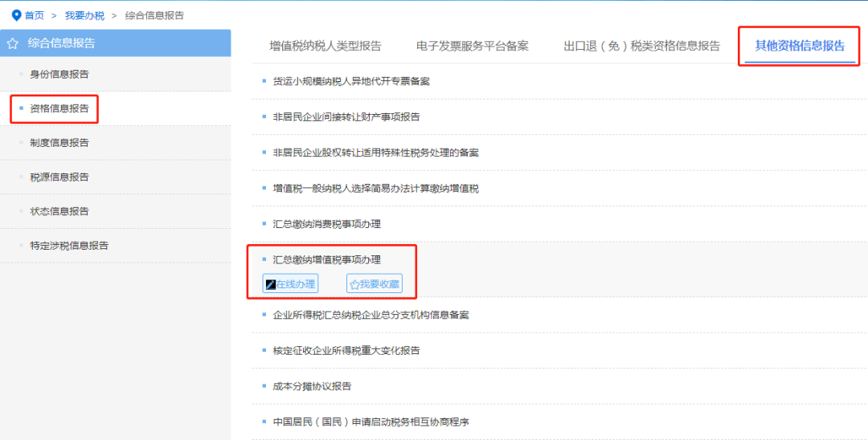
Task: Switch to 电子发票服务平台备案 tab
Action: tap(473, 46)
